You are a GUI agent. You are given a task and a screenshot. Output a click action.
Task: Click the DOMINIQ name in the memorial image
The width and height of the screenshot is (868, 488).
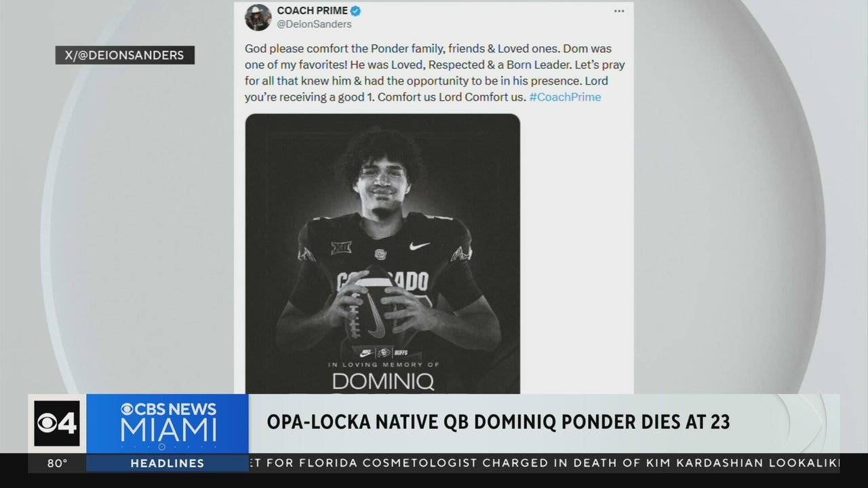point(383,380)
